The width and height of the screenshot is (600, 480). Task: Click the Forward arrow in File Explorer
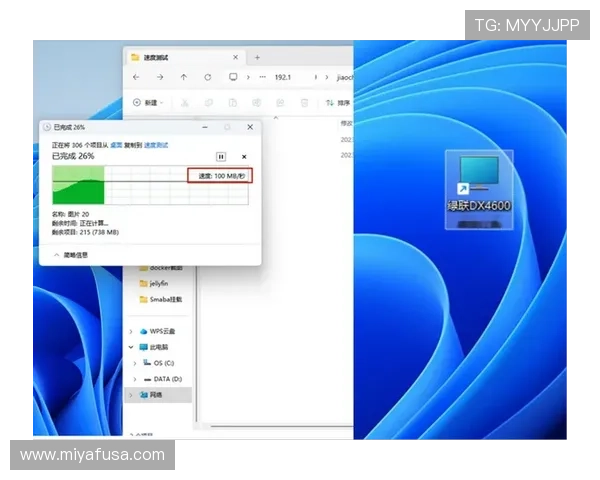[x=160, y=77]
